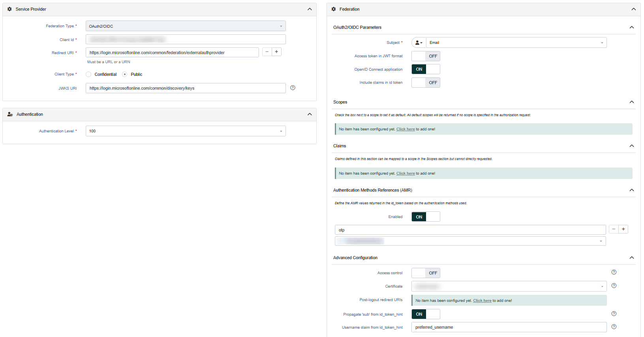Select the Confidential client type
Screen dimensions: 644x337
[88, 74]
